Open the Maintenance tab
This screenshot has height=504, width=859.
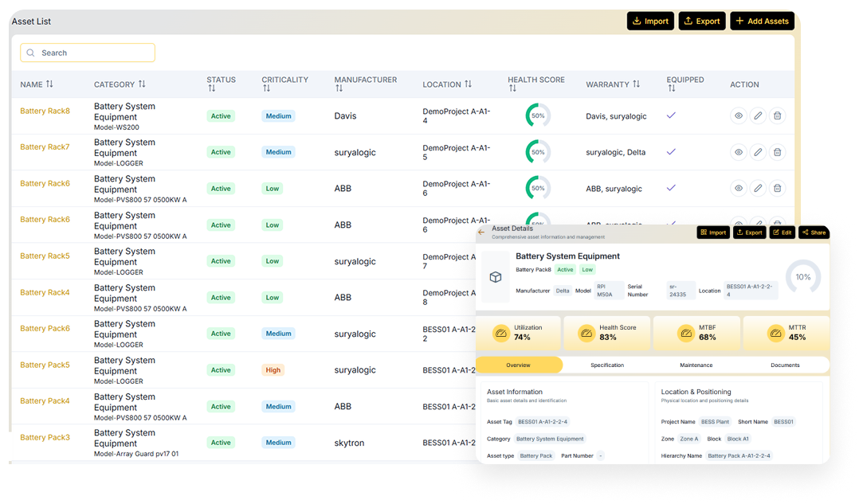[696, 365]
